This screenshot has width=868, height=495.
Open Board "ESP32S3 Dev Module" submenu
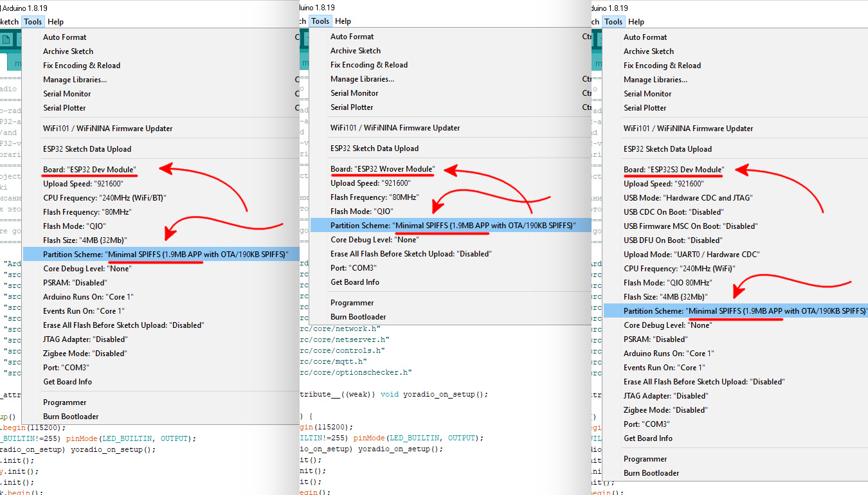(x=673, y=170)
